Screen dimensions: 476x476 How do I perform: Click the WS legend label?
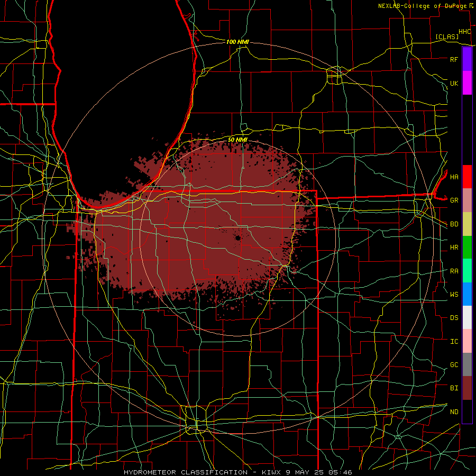pyautogui.click(x=454, y=295)
